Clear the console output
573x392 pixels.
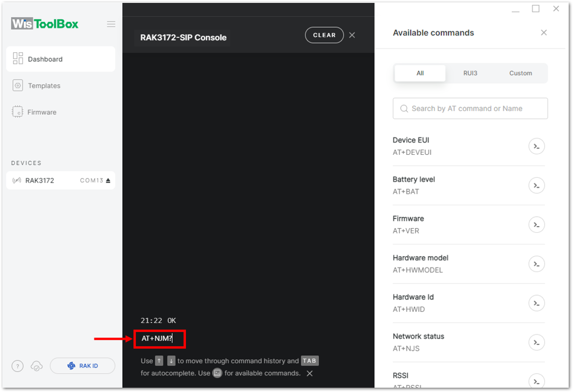[324, 35]
